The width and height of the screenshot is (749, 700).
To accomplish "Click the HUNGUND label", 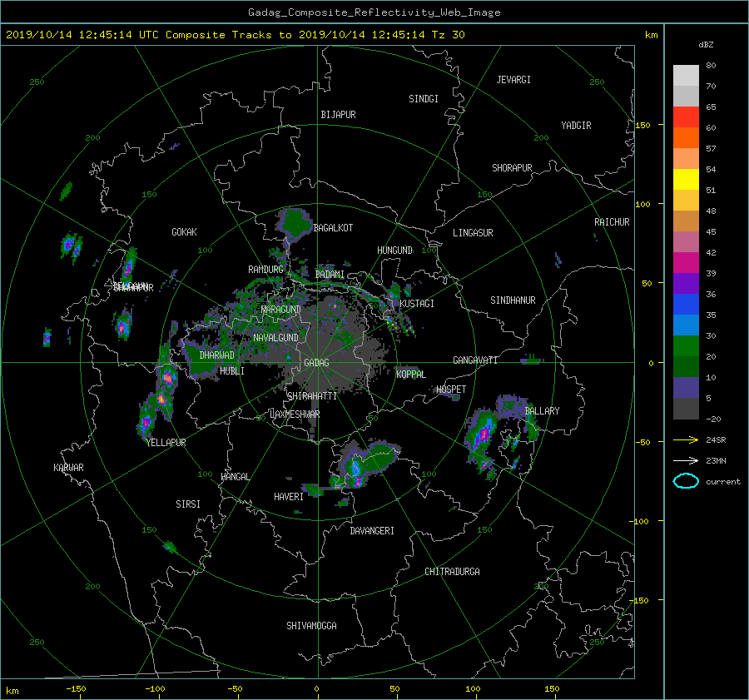I will pyautogui.click(x=394, y=251).
